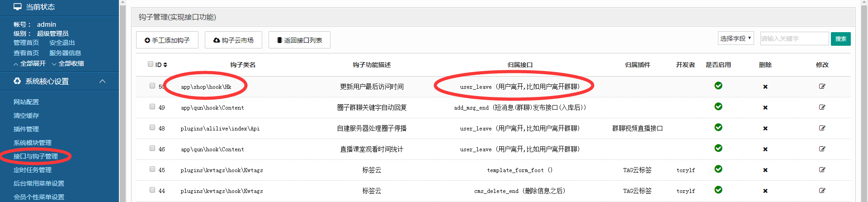Click the 手工添加钩子 button
This screenshot has width=868, height=202.
[167, 40]
